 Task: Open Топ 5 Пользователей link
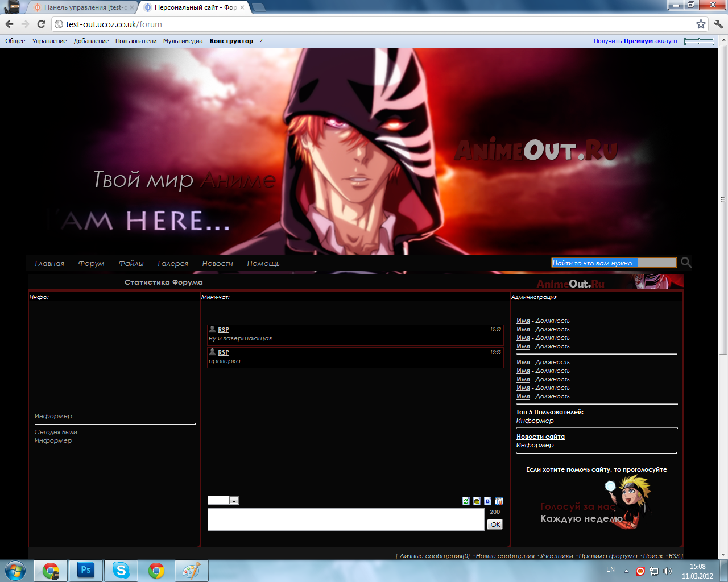pyautogui.click(x=550, y=412)
